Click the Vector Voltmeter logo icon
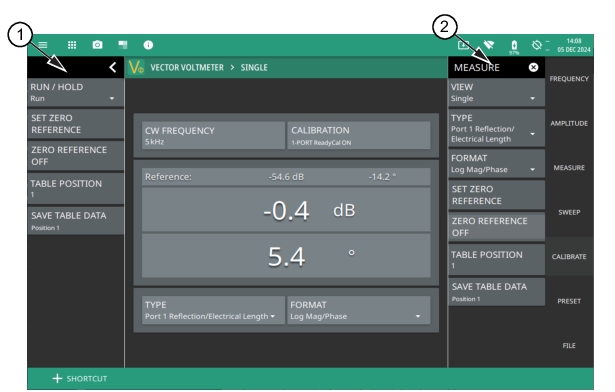This screenshot has height=392, width=615. point(136,67)
